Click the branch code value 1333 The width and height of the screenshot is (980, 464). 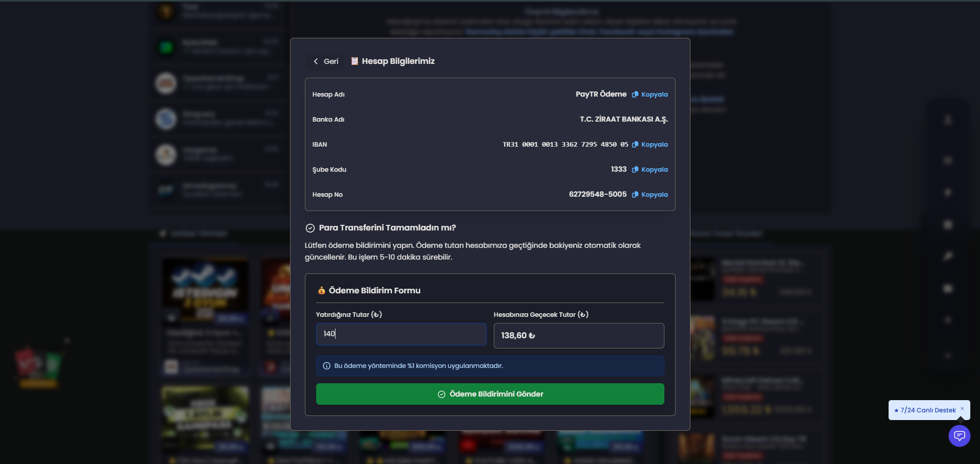tap(618, 169)
